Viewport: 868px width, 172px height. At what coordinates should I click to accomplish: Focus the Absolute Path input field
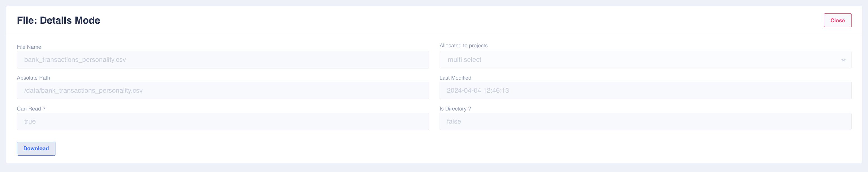(x=222, y=90)
